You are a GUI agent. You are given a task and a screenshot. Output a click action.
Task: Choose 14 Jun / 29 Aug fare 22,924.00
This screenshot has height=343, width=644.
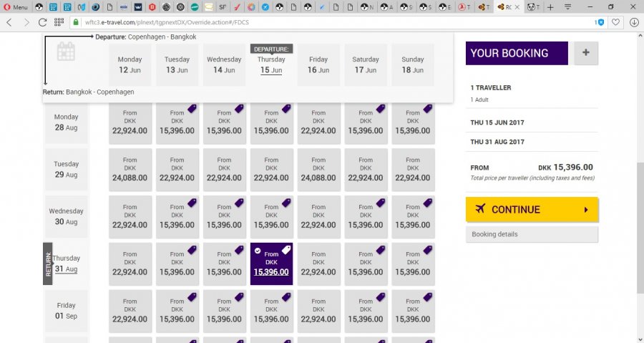coord(224,169)
